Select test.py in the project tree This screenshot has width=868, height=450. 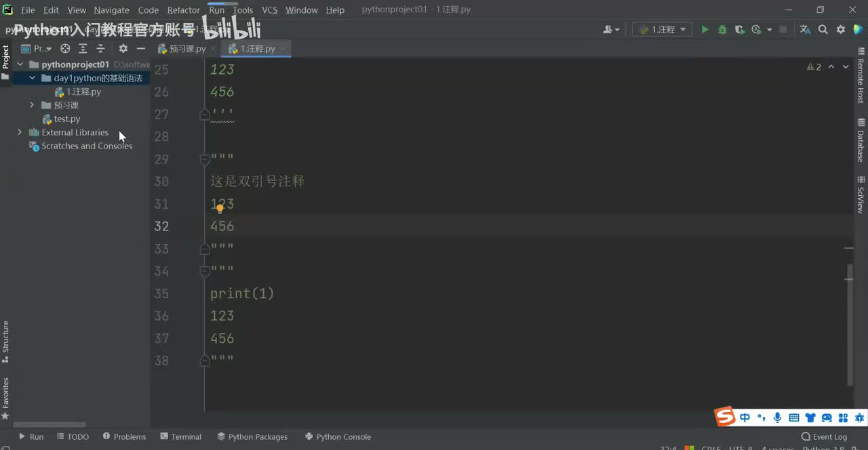(67, 119)
